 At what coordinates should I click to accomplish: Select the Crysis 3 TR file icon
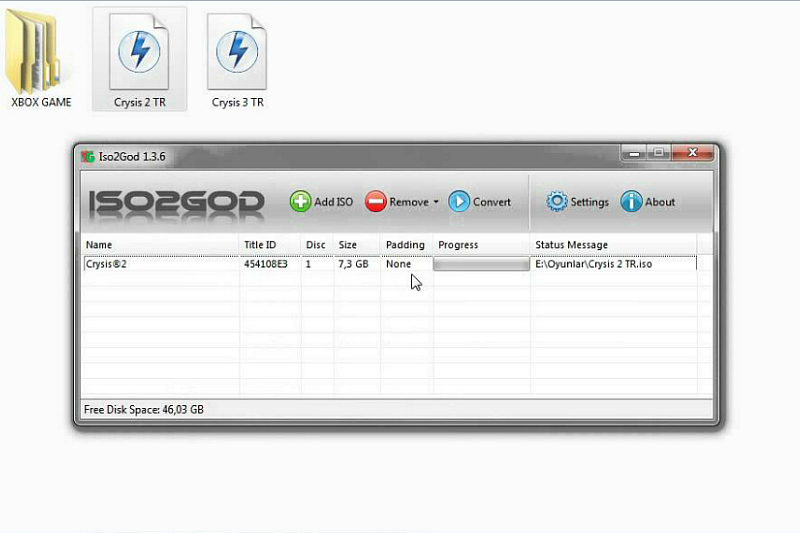click(x=237, y=52)
